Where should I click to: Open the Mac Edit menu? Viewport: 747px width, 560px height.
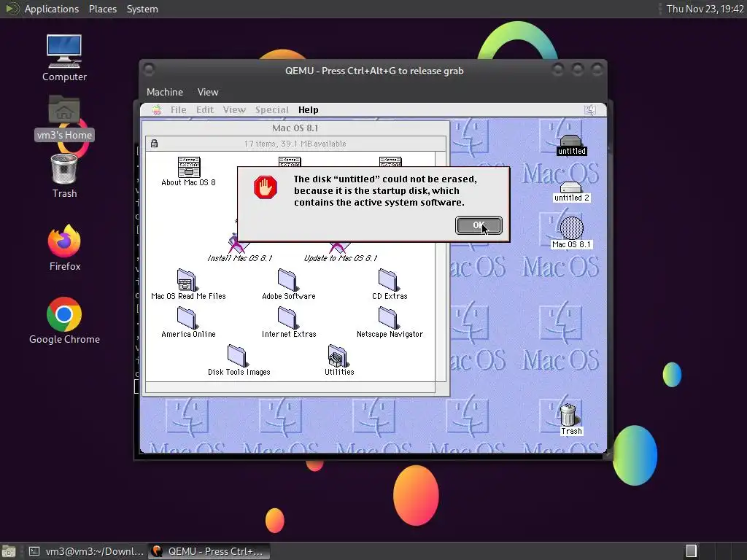pos(205,110)
